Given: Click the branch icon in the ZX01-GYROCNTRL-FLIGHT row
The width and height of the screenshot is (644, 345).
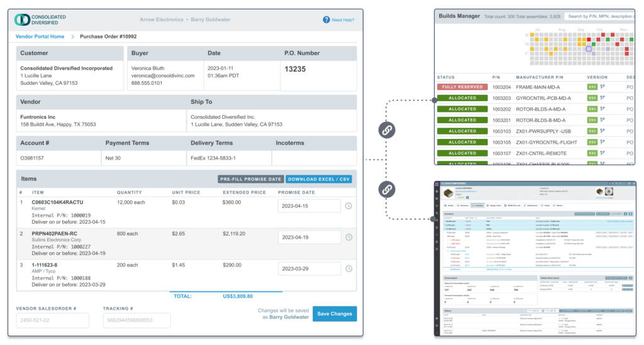Looking at the screenshot, I should pyautogui.click(x=602, y=142).
